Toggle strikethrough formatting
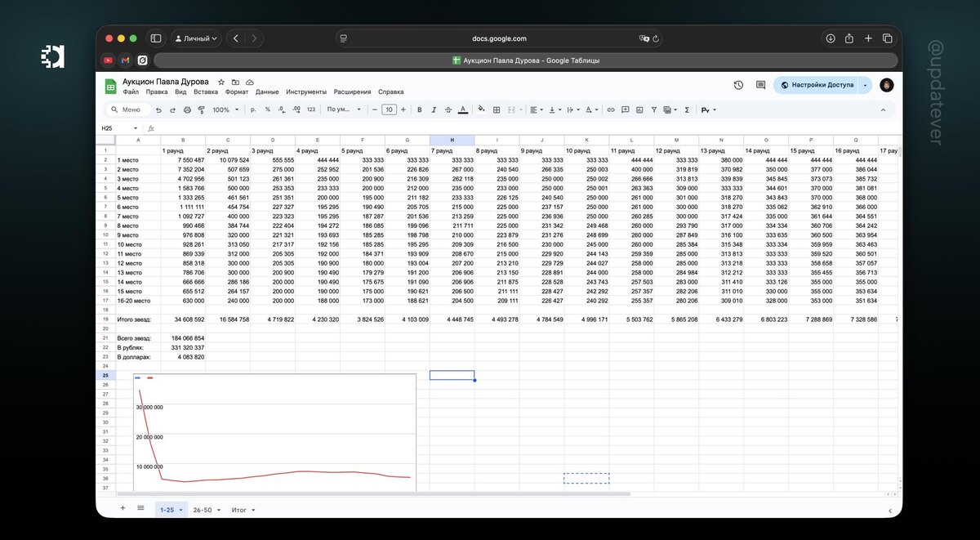980x540 pixels. pyautogui.click(x=448, y=109)
